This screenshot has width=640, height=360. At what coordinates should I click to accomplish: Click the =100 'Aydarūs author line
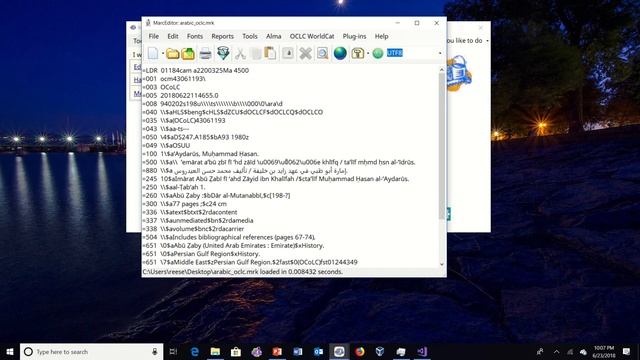coord(200,154)
